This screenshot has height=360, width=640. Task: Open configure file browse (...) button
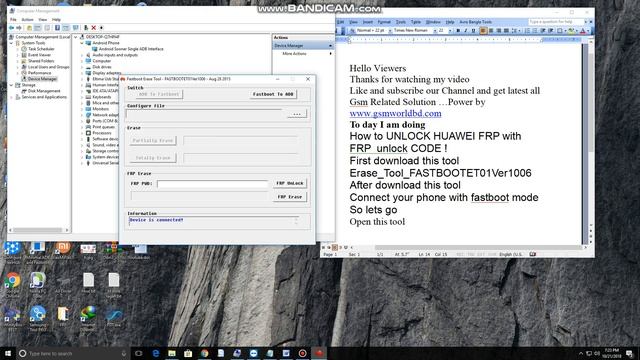(297, 114)
